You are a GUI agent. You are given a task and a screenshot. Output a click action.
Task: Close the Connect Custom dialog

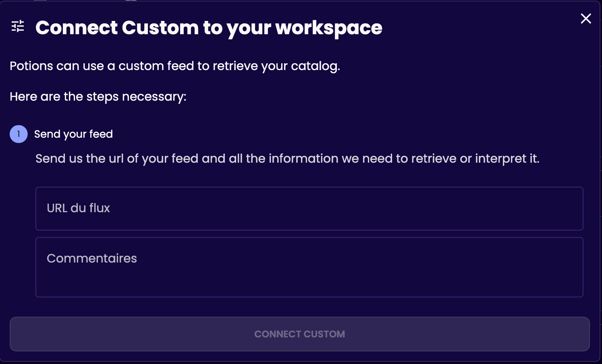(x=586, y=19)
